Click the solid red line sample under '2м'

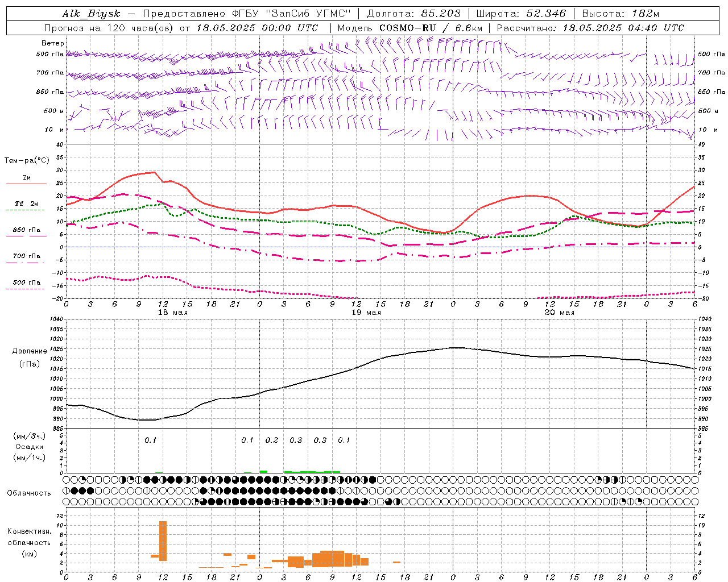click(x=26, y=184)
